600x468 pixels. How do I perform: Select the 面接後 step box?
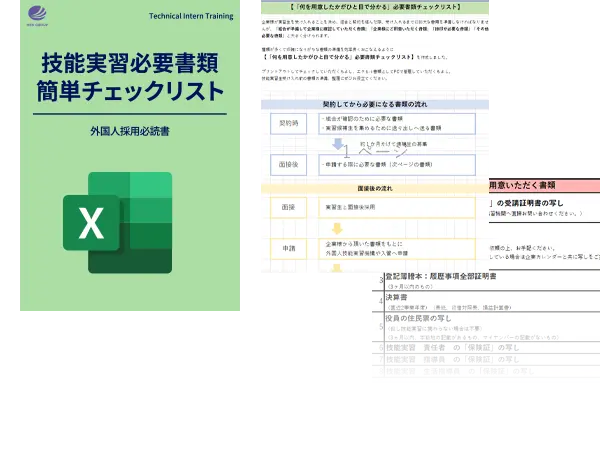click(289, 165)
